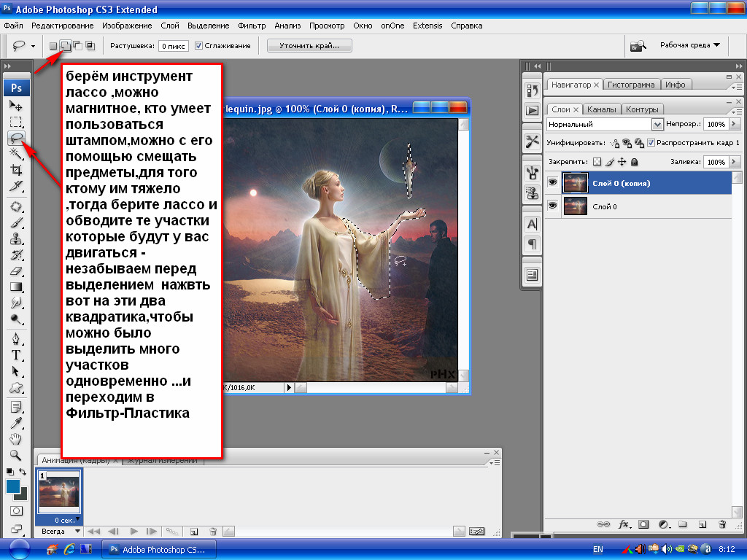Click the background color swatch
The height and width of the screenshot is (560, 747).
point(23,496)
